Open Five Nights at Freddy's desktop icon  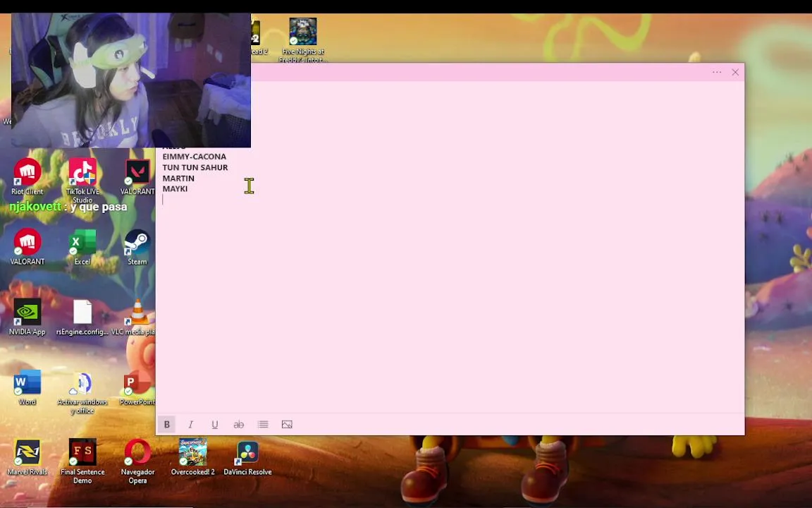click(x=303, y=40)
